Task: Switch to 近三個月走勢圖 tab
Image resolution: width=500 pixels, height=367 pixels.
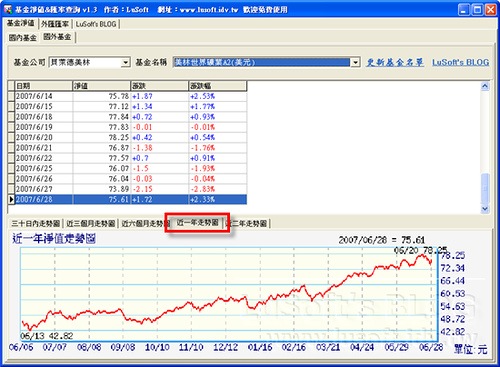Action: 91,223
